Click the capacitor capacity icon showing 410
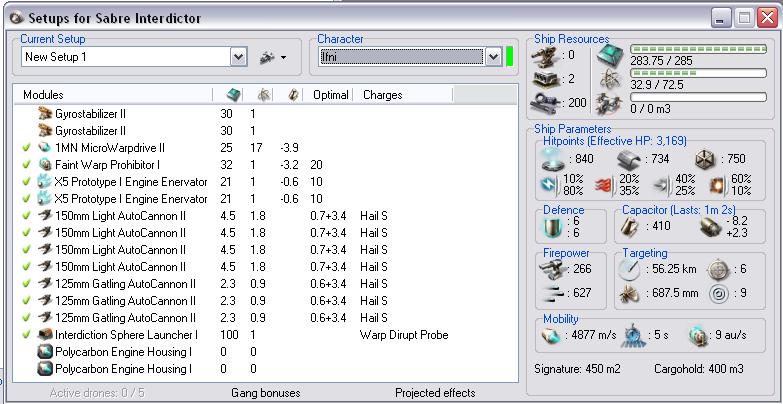The width and height of the screenshot is (783, 404). coord(631,227)
